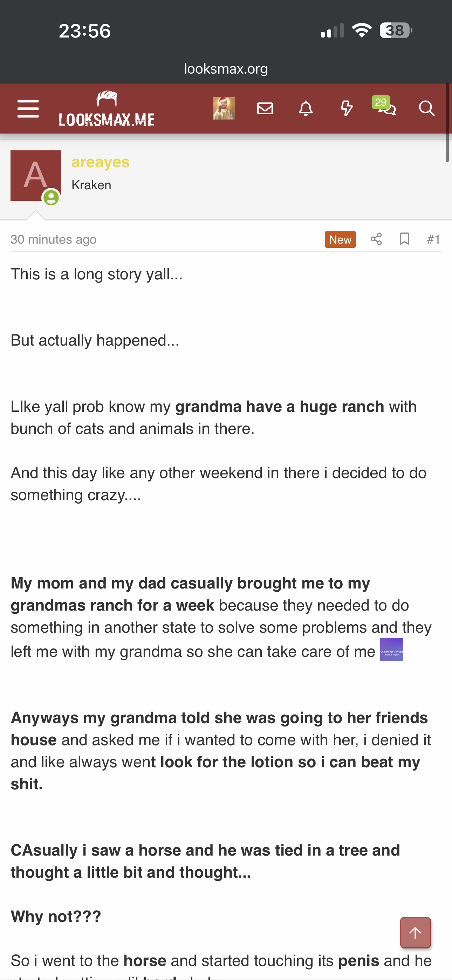Screen dimensions: 452x980
Task: Open notification bell alerts
Action: 306,109
